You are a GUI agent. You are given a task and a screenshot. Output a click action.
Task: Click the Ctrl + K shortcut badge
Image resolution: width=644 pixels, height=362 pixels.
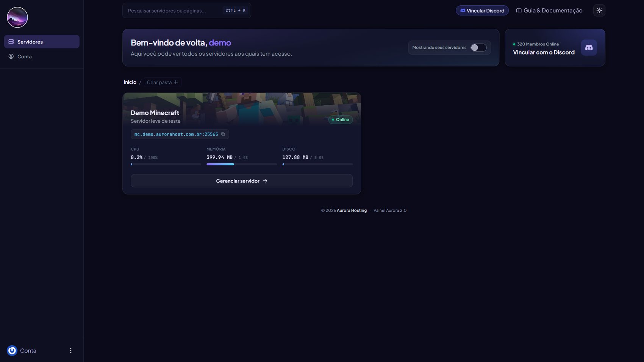pos(235,11)
